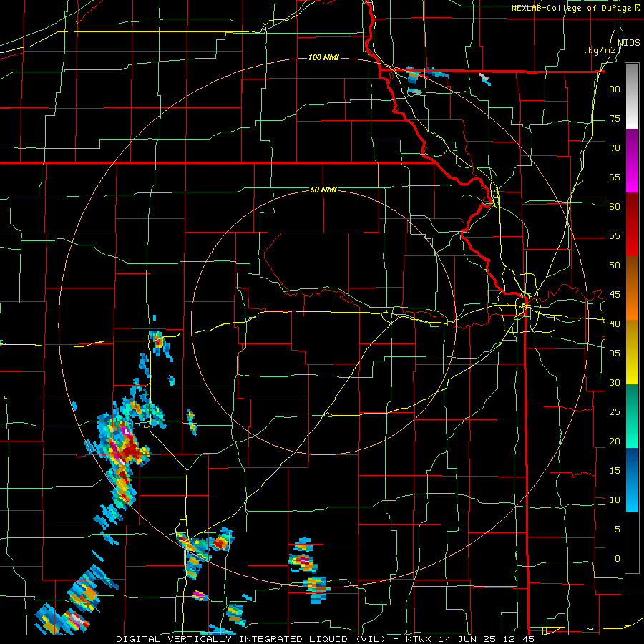The image size is (644, 644).
Task: Click the 30 value on the color scale
Action: click(x=615, y=382)
